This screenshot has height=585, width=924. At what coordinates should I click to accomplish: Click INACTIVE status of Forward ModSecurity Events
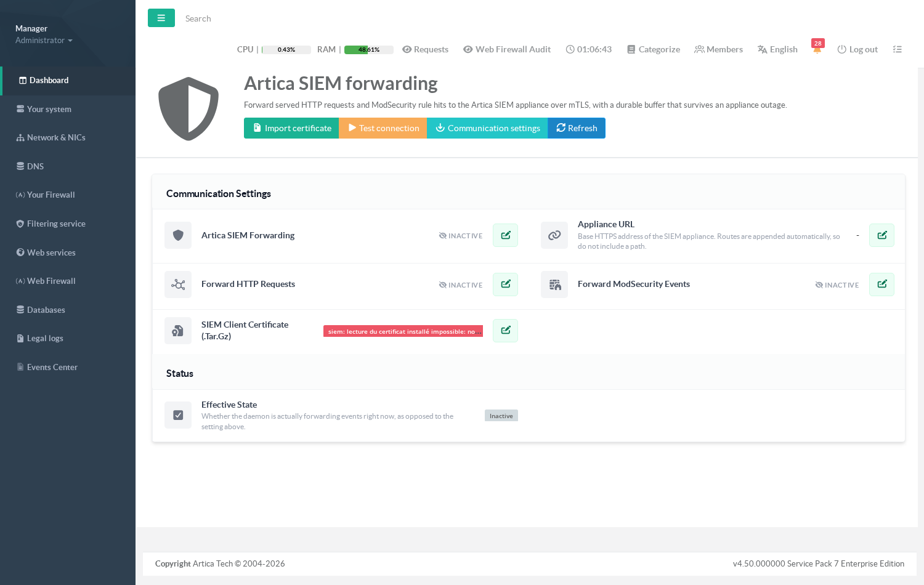(x=837, y=285)
